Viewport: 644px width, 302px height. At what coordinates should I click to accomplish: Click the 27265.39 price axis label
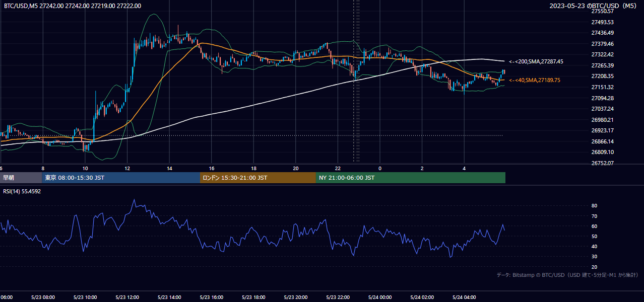pyautogui.click(x=602, y=65)
